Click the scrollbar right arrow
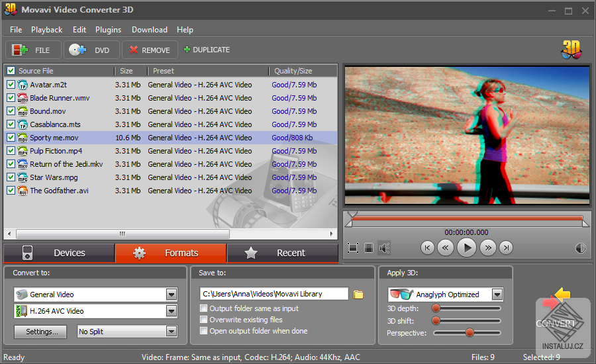This screenshot has height=364, width=596. [x=332, y=234]
